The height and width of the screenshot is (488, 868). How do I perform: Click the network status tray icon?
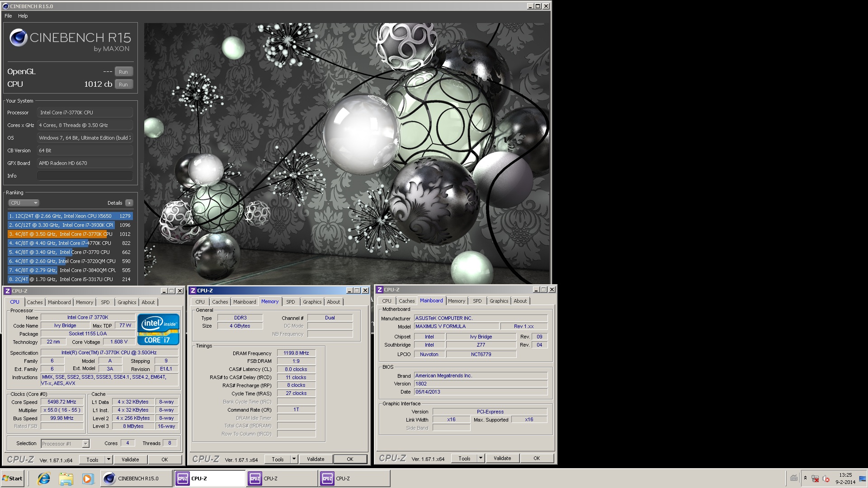(815, 479)
